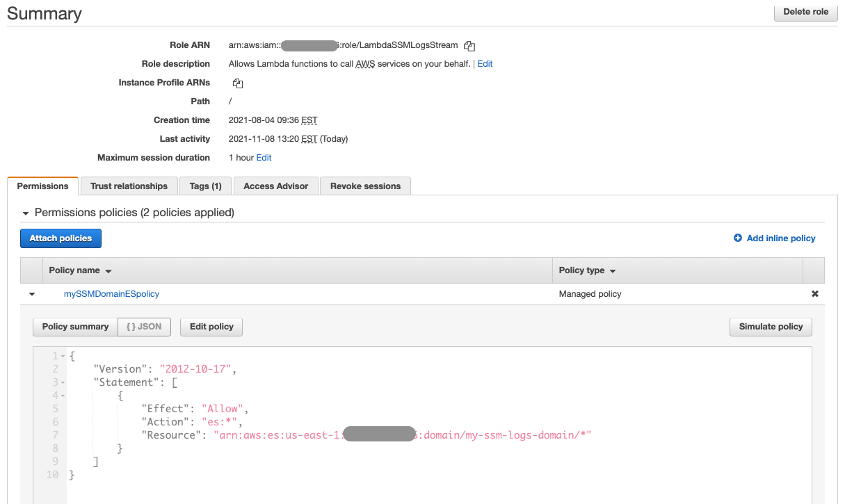The image size is (845, 504).
Task: Collapse the Permissions policies section
Action: click(x=26, y=212)
